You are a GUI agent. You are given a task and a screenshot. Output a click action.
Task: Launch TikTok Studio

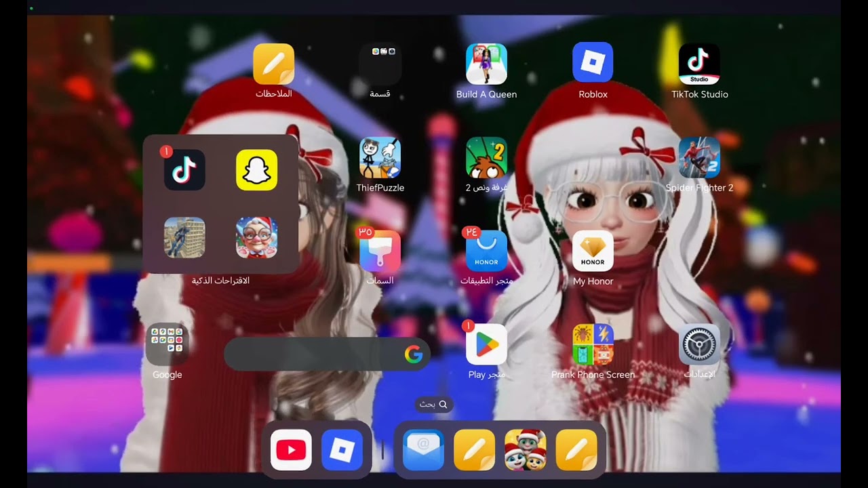699,64
